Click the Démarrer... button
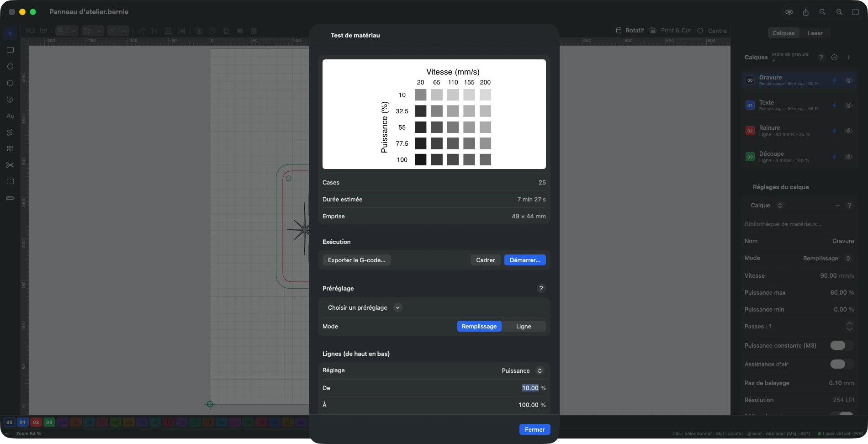 click(525, 260)
